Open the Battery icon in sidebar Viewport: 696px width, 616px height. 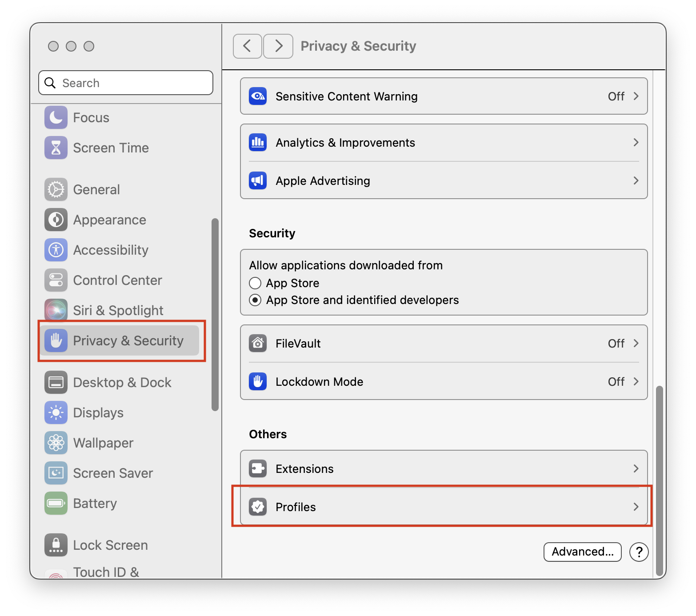coord(56,503)
